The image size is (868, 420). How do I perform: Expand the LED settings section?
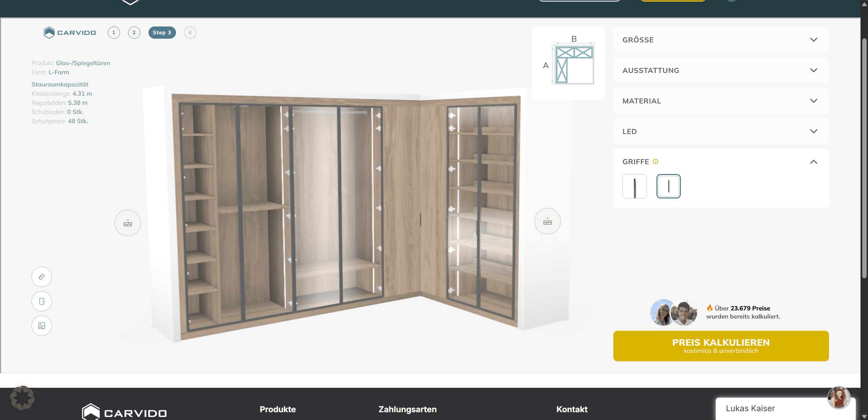(721, 131)
